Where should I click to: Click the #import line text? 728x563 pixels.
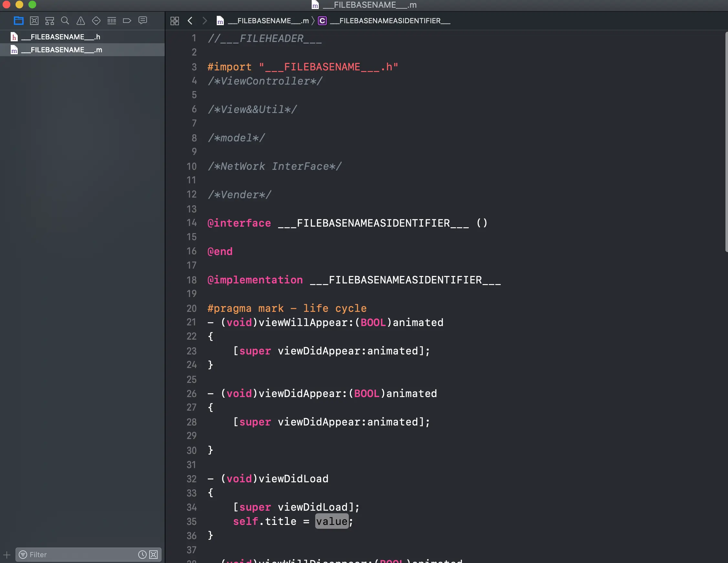(x=303, y=67)
